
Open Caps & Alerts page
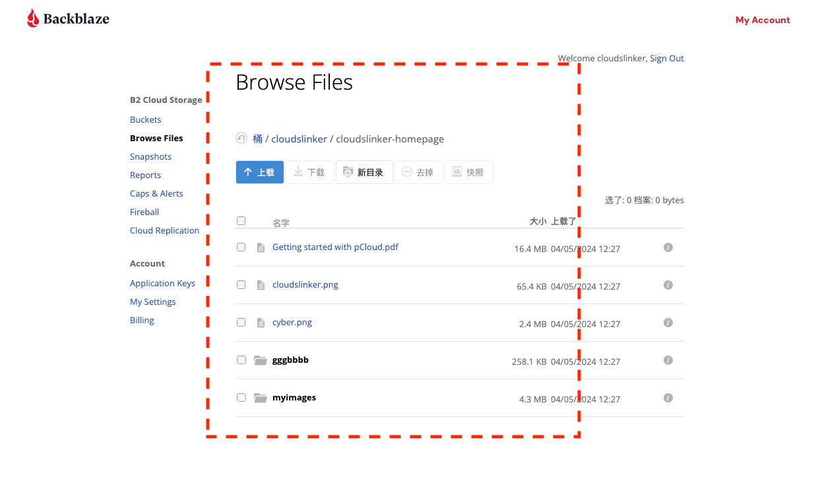point(156,193)
